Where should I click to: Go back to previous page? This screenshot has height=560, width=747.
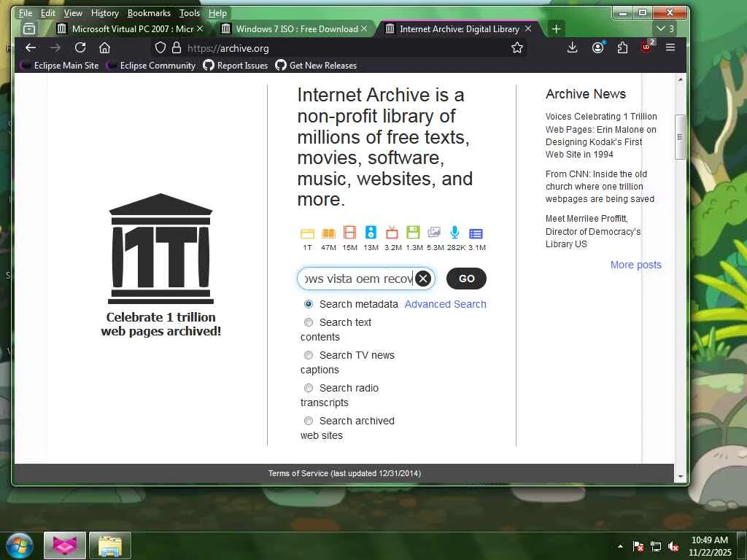(31, 47)
